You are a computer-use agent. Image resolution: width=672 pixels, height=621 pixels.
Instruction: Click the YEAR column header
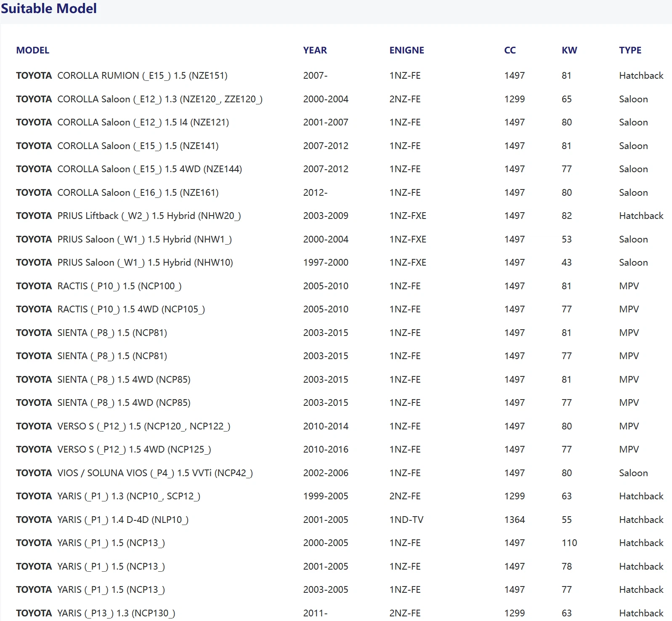coord(315,50)
